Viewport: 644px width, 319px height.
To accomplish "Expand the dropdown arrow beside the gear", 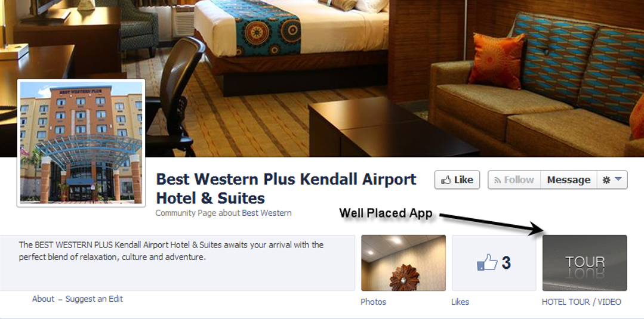I will click(x=618, y=179).
